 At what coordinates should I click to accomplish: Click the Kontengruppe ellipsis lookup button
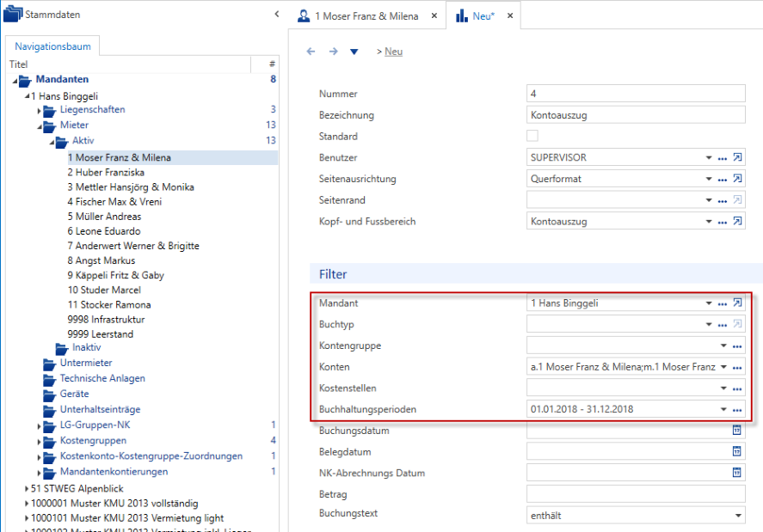tap(737, 346)
